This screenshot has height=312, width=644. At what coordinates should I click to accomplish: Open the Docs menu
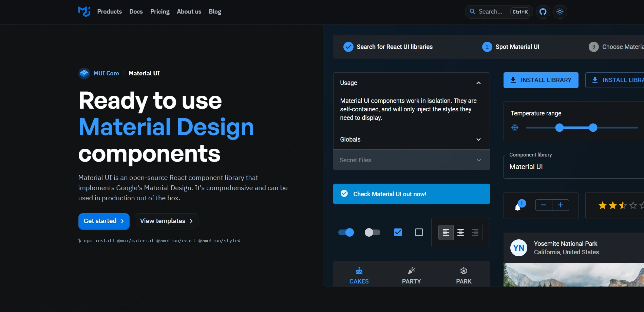(x=136, y=12)
